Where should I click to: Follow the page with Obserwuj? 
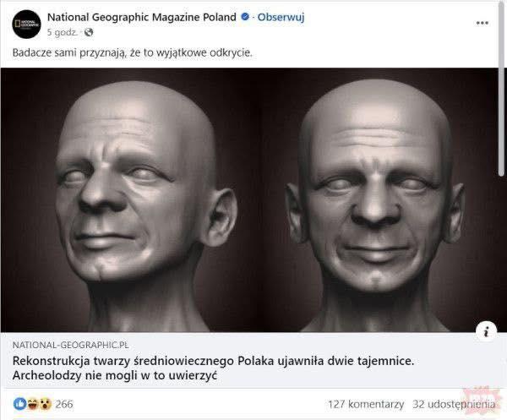281,17
